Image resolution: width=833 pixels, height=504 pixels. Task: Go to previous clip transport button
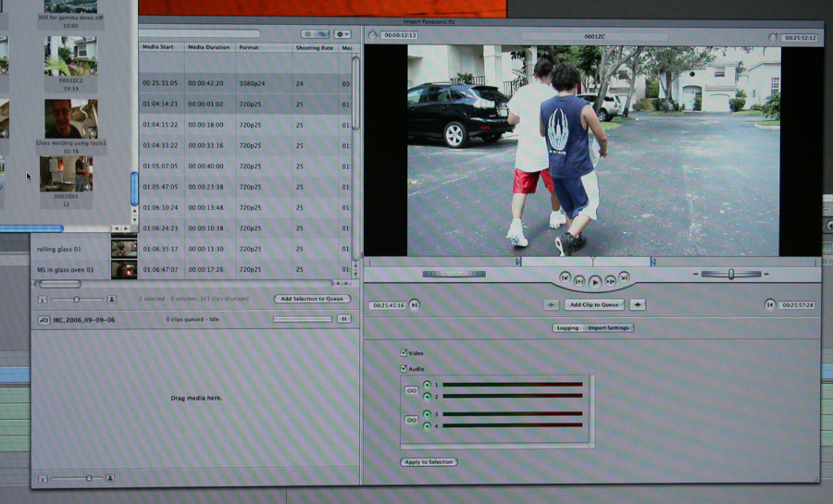[565, 277]
